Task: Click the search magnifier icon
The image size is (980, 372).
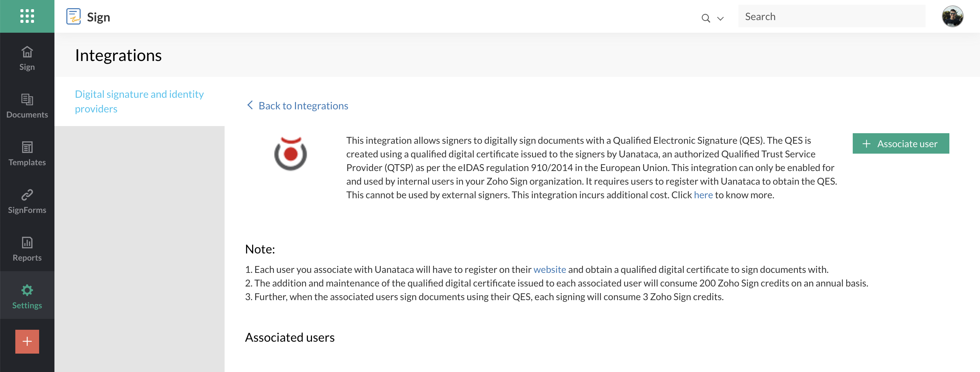Action: click(x=705, y=18)
